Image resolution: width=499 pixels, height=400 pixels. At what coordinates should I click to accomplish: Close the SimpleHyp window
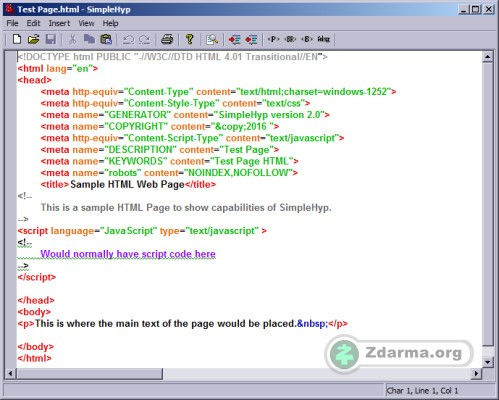point(489,9)
